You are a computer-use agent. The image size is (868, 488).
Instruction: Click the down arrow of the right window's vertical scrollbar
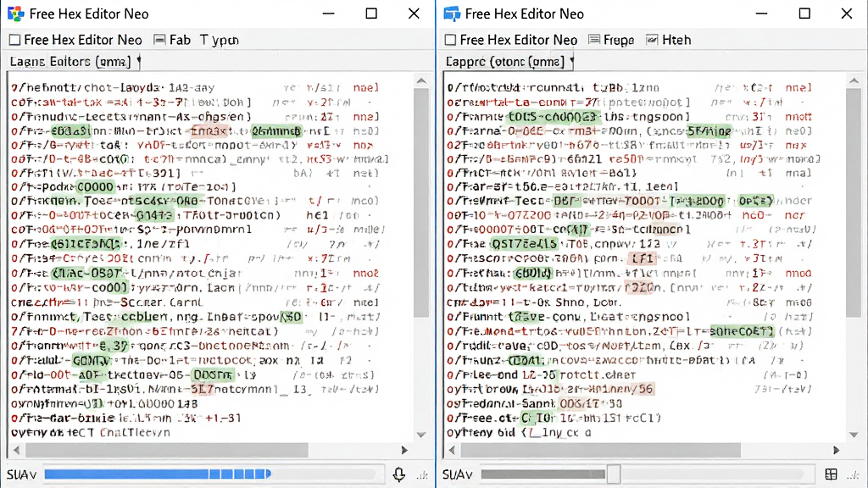[x=854, y=435]
